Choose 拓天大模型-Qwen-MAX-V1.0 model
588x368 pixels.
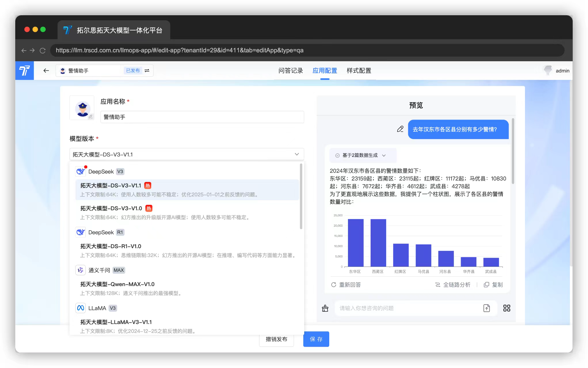(x=117, y=284)
